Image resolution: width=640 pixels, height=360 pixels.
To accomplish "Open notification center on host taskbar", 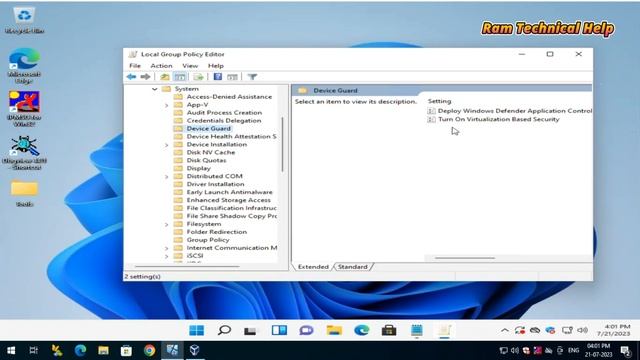I will coord(625,350).
